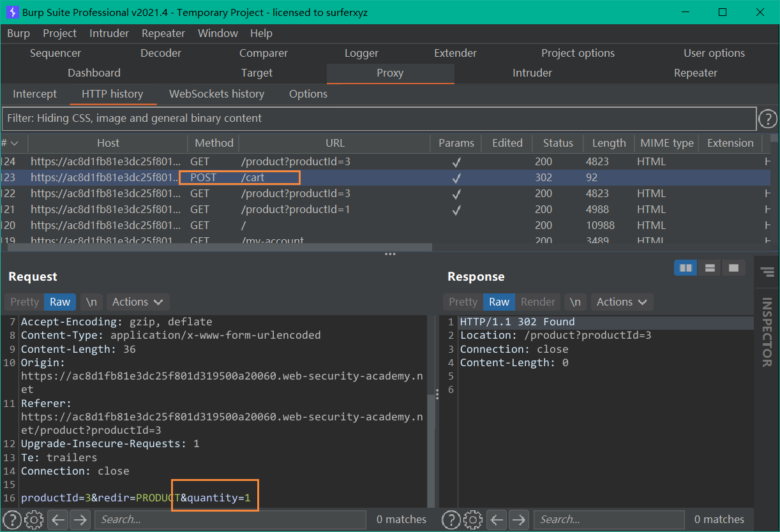Open the Project menu
The height and width of the screenshot is (532, 780).
point(59,33)
